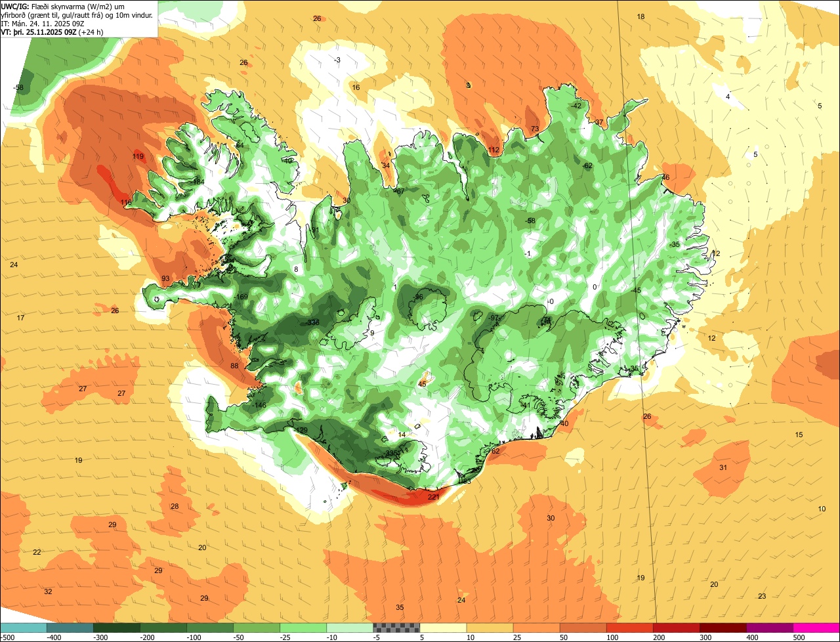Select the value -42 in the northeast
The height and width of the screenshot is (642, 840).
point(576,106)
